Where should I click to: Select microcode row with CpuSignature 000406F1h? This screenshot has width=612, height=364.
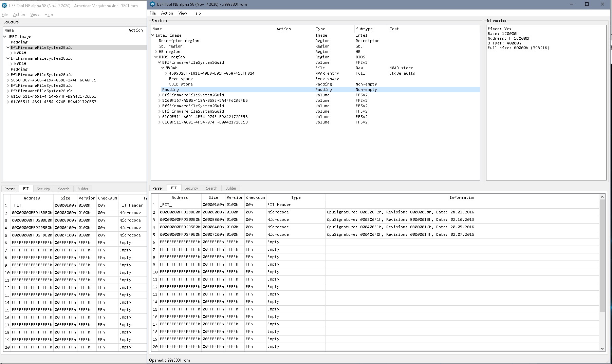[375, 227]
